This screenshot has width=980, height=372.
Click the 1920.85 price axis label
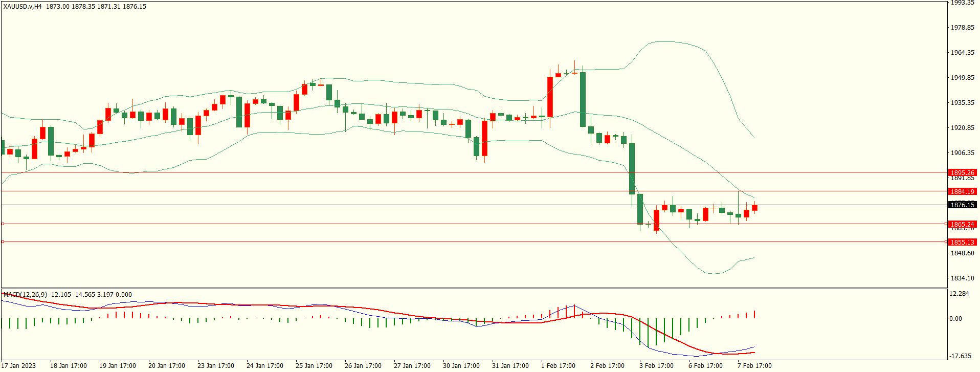coord(963,128)
